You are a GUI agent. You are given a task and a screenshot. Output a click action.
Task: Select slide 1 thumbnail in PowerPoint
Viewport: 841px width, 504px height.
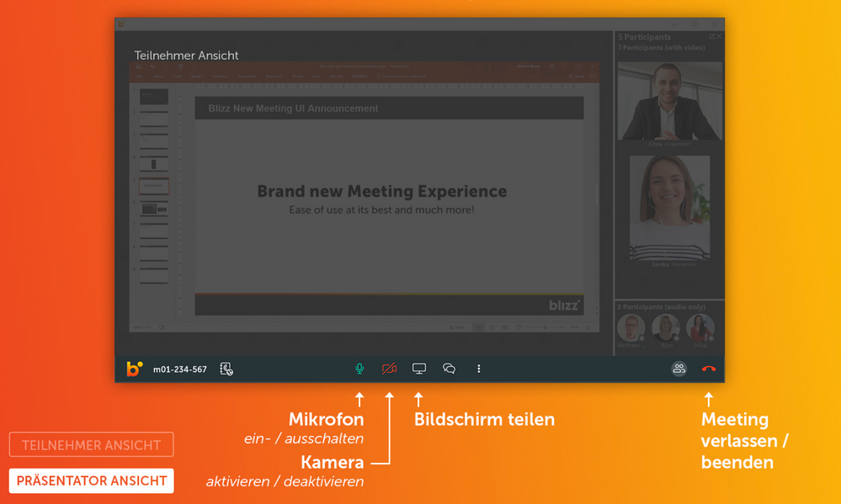(154, 97)
